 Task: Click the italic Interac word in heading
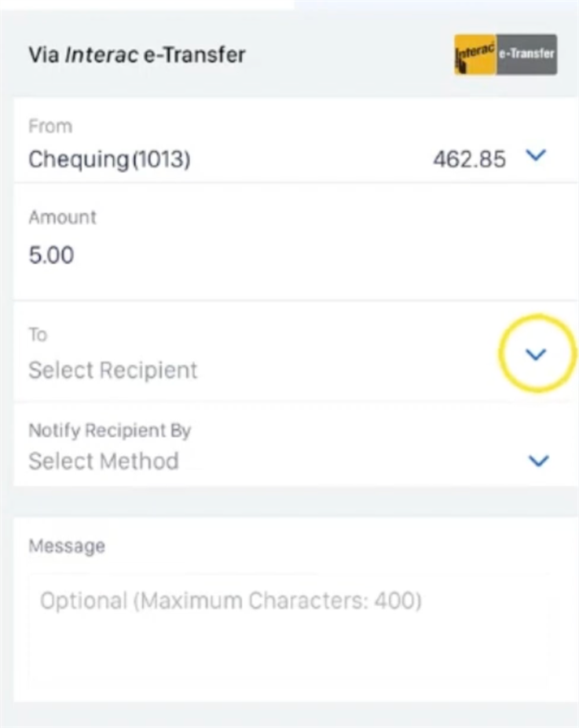(101, 55)
